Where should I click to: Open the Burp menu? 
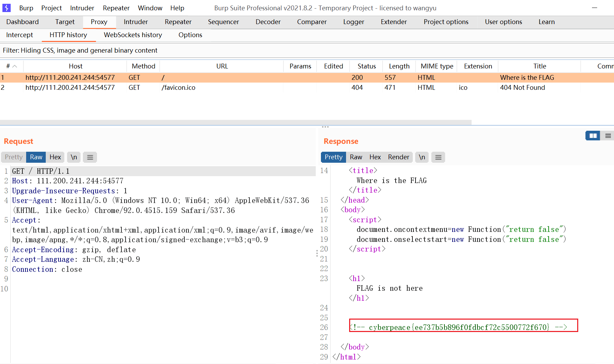(26, 8)
